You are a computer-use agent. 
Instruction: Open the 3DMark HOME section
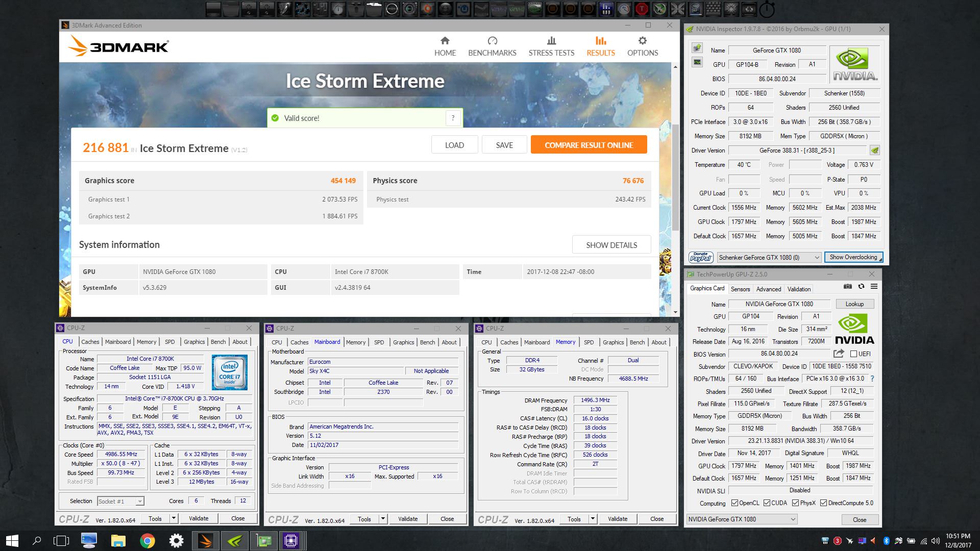[x=445, y=46]
